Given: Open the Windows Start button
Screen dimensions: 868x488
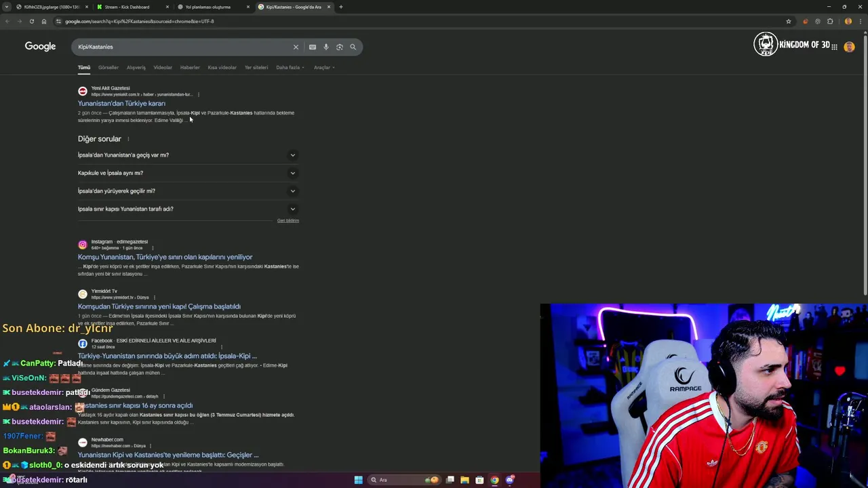Looking at the screenshot, I should [358, 480].
